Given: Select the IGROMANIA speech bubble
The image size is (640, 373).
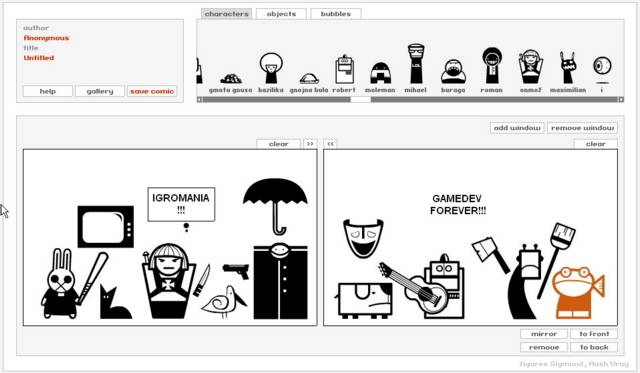Looking at the screenshot, I should (181, 204).
